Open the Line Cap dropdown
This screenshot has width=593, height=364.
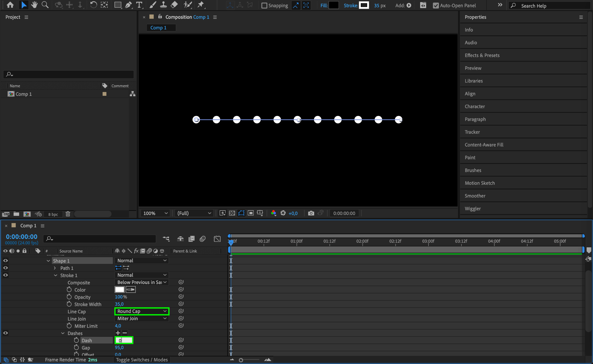142,311
